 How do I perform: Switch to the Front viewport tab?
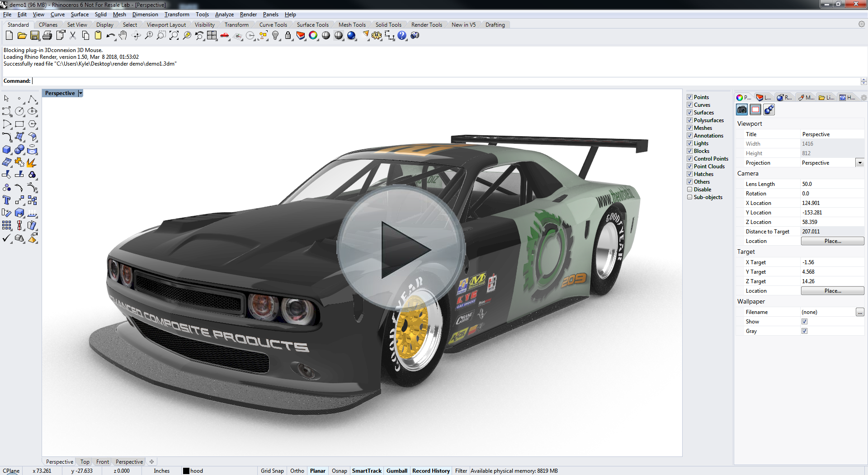[x=103, y=462]
